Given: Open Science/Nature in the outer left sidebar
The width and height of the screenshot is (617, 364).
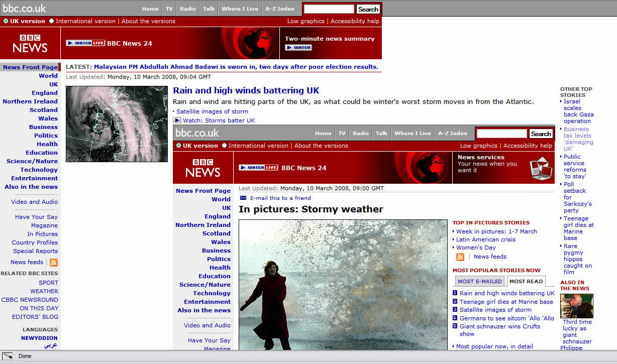Looking at the screenshot, I should (32, 161).
